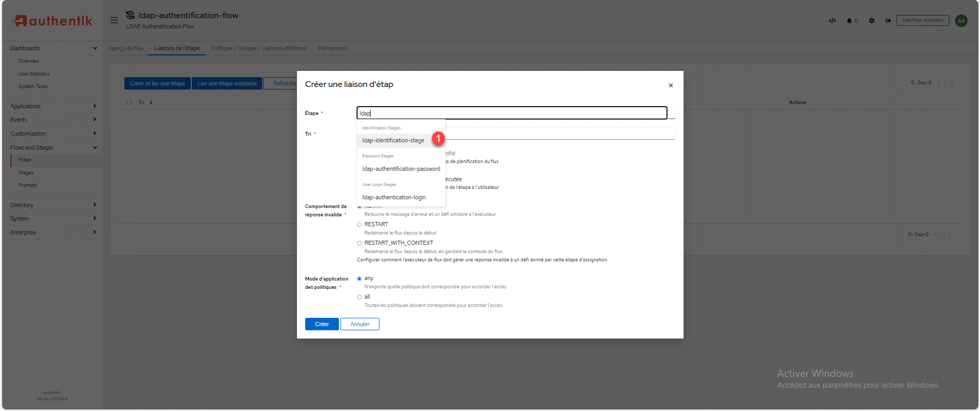The height and width of the screenshot is (411, 980).
Task: Pick ldap-identification-stage from the dropdown
Action: coord(393,140)
